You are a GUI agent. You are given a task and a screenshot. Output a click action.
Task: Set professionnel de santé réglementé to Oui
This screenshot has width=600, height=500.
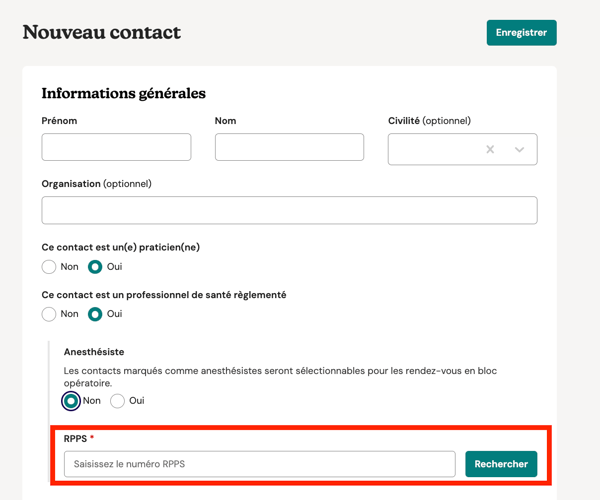pos(96,314)
